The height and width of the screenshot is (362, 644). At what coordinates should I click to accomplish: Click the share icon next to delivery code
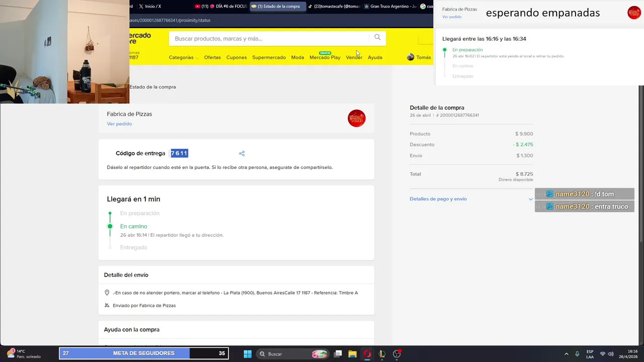tap(242, 153)
